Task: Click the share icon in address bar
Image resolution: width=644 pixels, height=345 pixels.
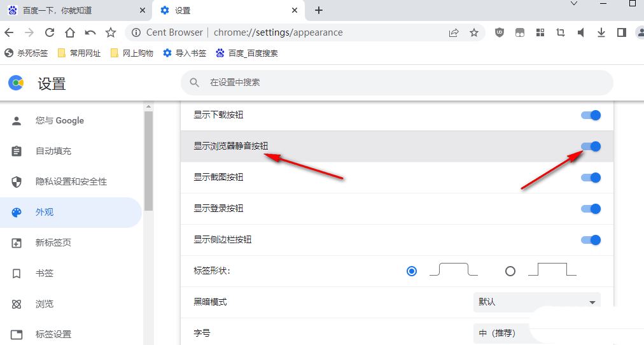Action: pos(454,32)
